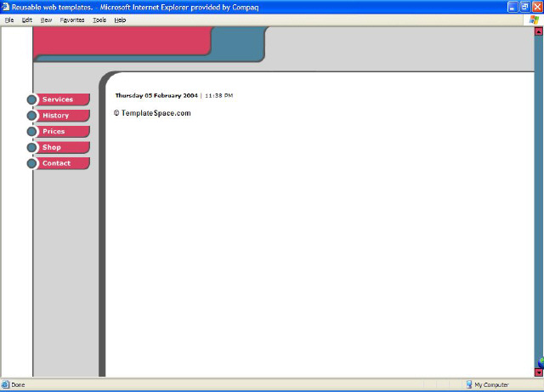The image size is (544, 392).
Task: Click the Internet Explorer page icon in title bar
Action: pos(6,7)
